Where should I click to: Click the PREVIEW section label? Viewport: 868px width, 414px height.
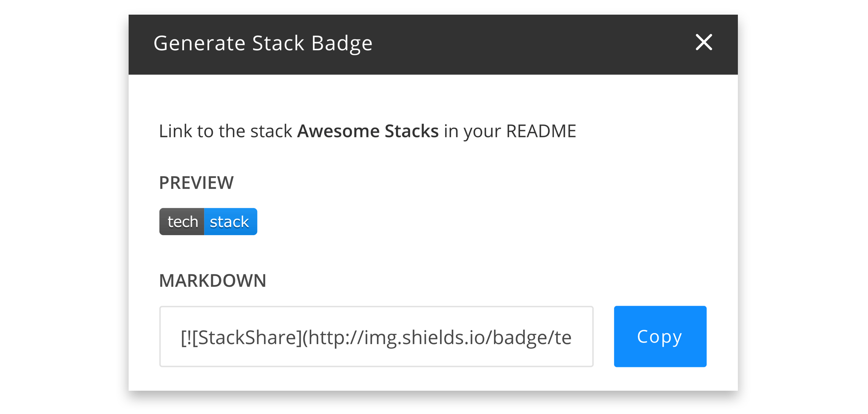click(196, 183)
